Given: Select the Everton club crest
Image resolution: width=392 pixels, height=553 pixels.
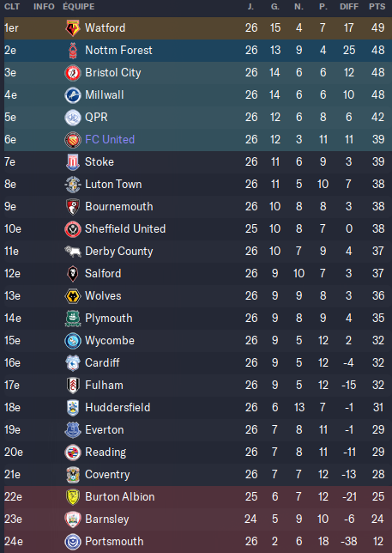Looking at the screenshot, I should coord(73,430).
